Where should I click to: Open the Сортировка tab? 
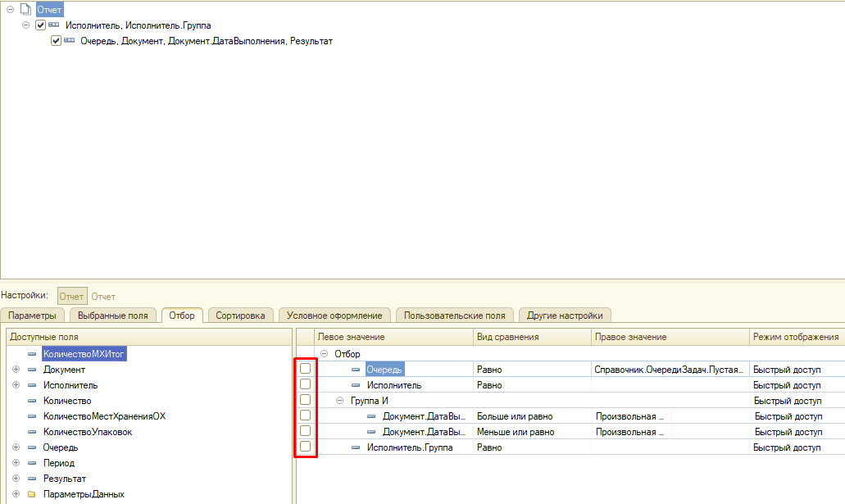pyautogui.click(x=240, y=316)
